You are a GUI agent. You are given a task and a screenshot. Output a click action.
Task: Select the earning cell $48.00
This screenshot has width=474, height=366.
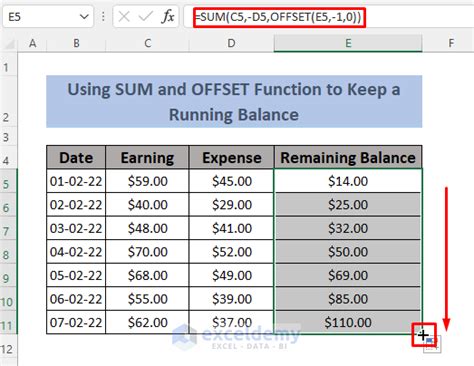pos(147,228)
